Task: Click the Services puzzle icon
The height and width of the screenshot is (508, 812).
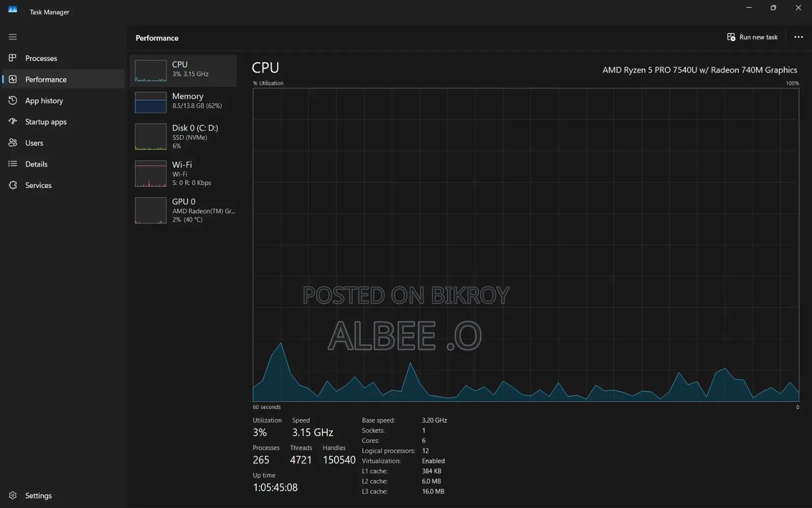Action: click(x=13, y=185)
